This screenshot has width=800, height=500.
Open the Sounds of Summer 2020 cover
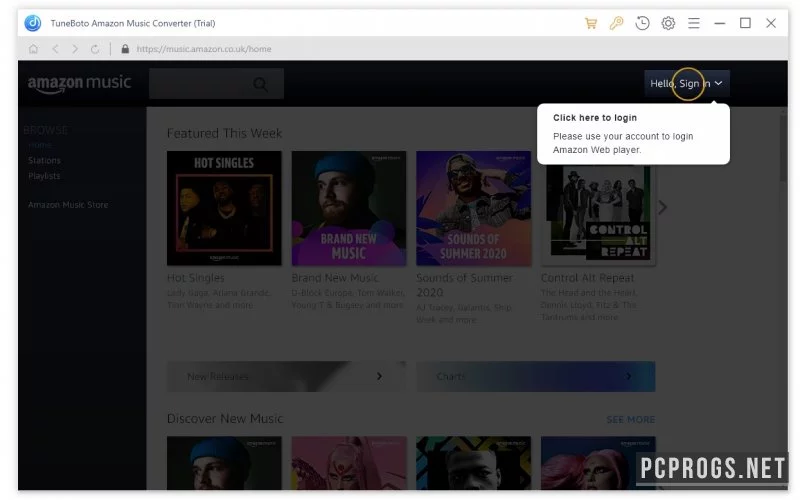pyautogui.click(x=473, y=208)
